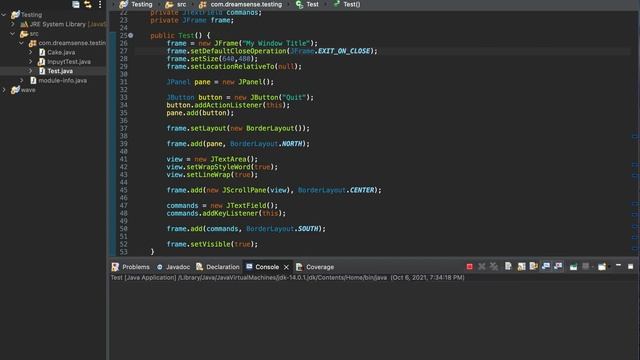This screenshot has width=640, height=360.
Task: Select the wave project
Action: [28, 90]
